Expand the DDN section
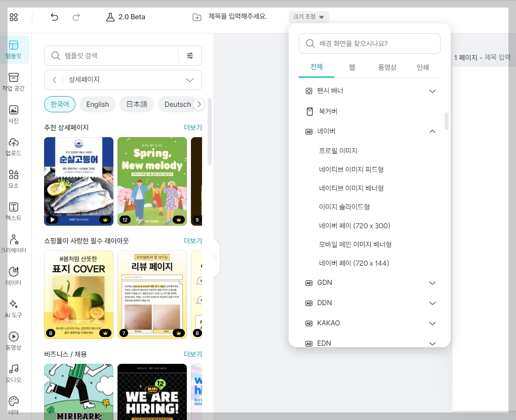 (x=432, y=303)
